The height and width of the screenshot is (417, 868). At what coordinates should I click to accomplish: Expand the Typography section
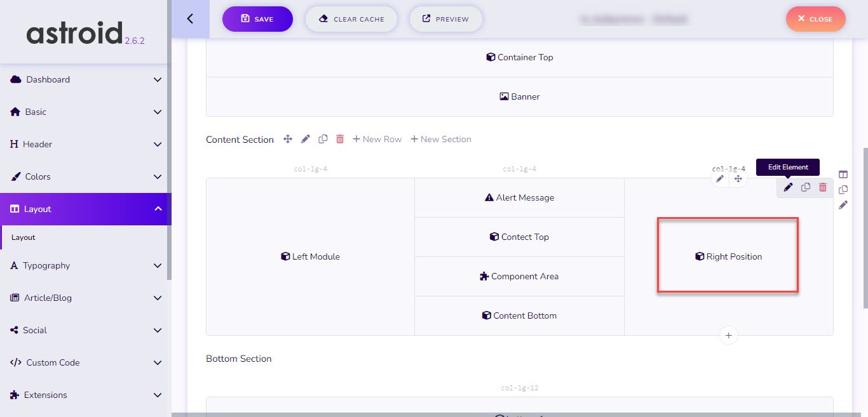(x=86, y=265)
